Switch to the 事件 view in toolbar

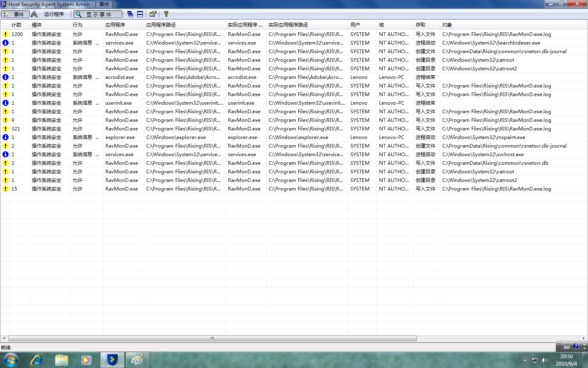coord(15,14)
